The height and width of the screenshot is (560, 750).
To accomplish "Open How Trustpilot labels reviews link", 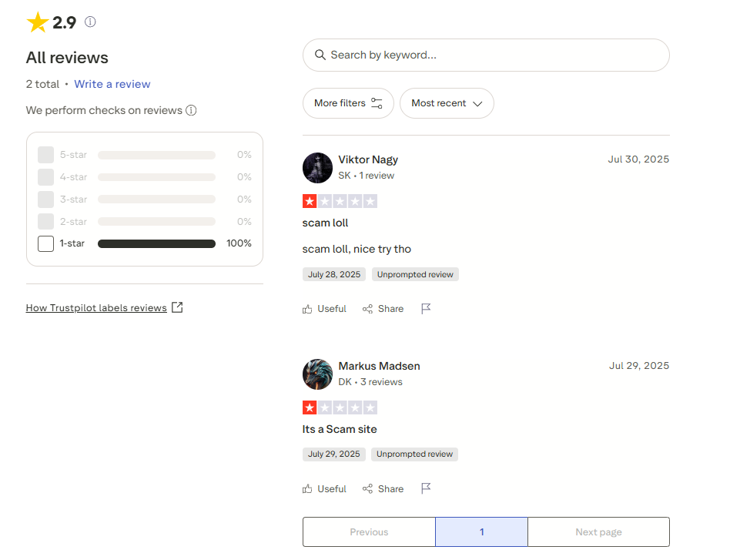I will point(96,308).
